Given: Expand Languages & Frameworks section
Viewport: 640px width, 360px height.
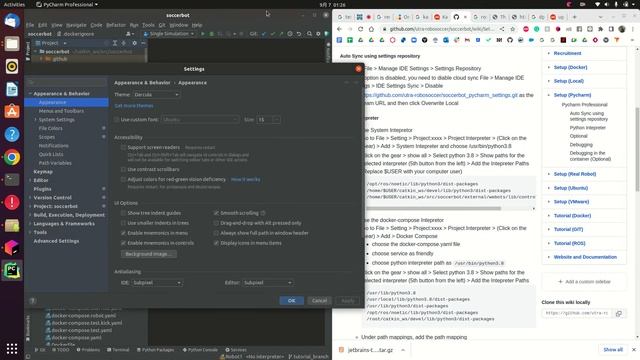Looking at the screenshot, I should (x=30, y=224).
